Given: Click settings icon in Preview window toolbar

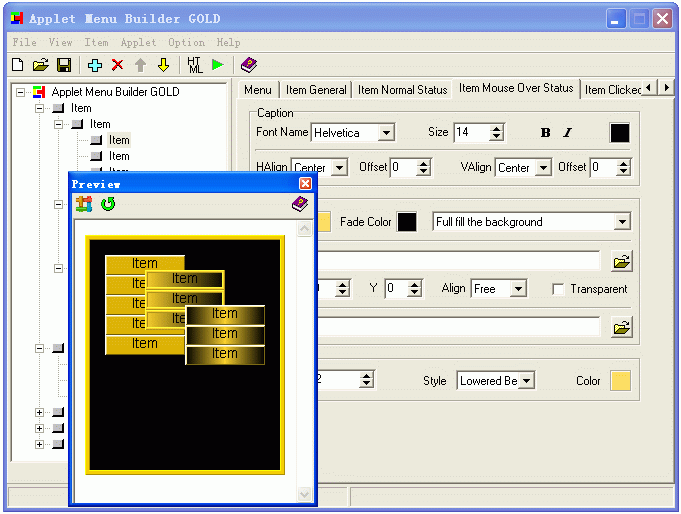Looking at the screenshot, I should click(84, 204).
